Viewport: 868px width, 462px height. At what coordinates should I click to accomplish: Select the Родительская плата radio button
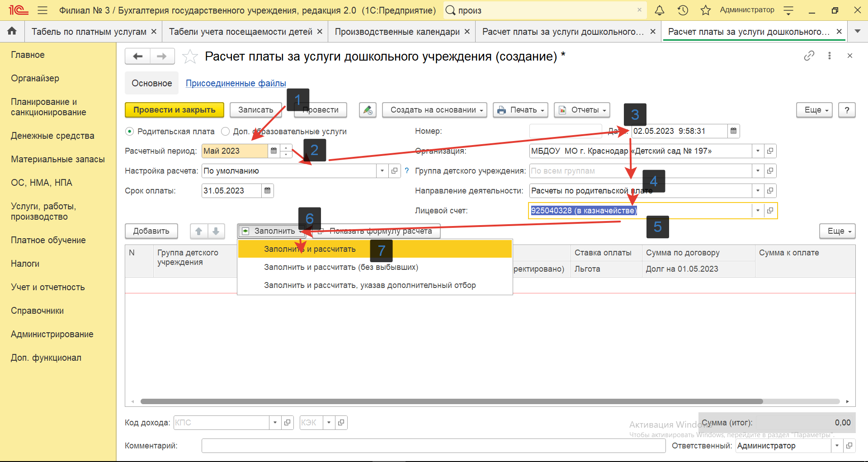[x=130, y=132]
